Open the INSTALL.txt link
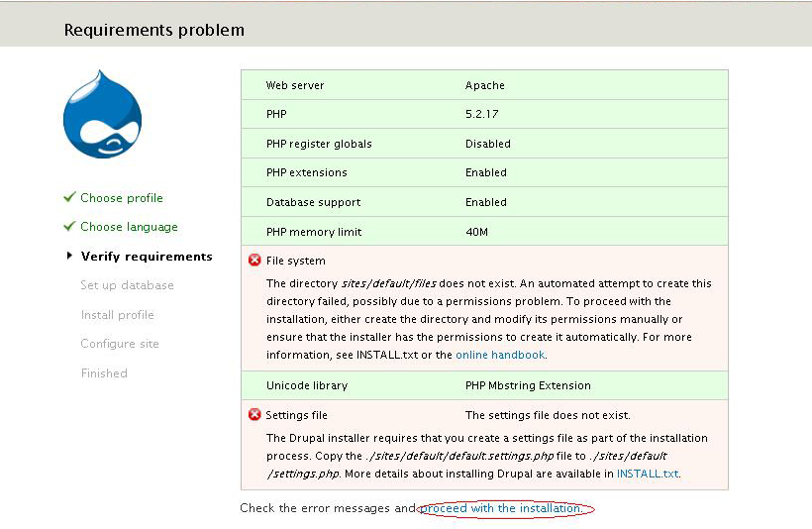The height and width of the screenshot is (529, 812). click(x=648, y=474)
